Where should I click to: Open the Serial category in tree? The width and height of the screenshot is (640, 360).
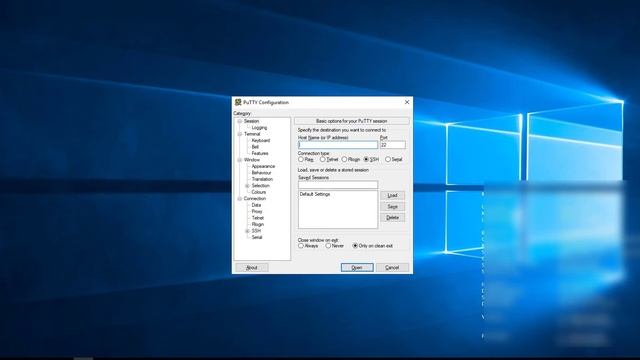tap(257, 238)
